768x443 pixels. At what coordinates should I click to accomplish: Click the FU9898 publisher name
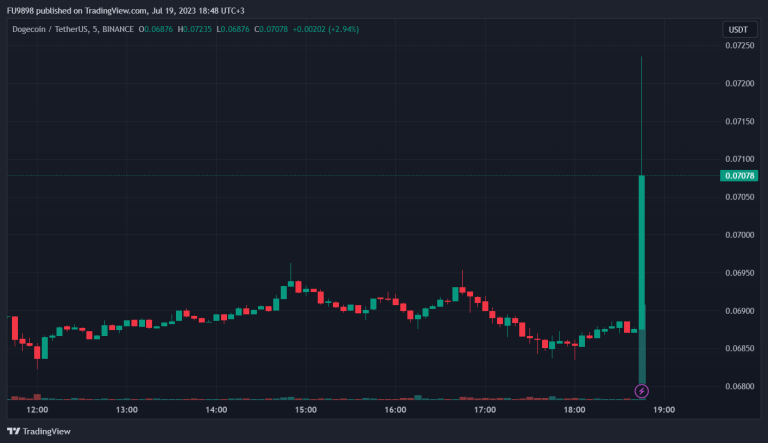23,10
